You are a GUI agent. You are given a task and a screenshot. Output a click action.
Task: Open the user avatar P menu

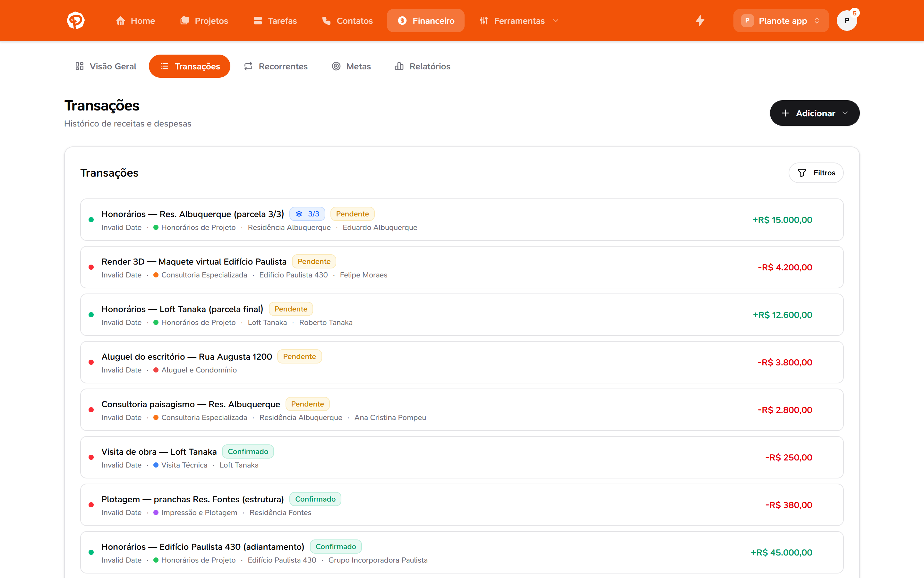(846, 21)
